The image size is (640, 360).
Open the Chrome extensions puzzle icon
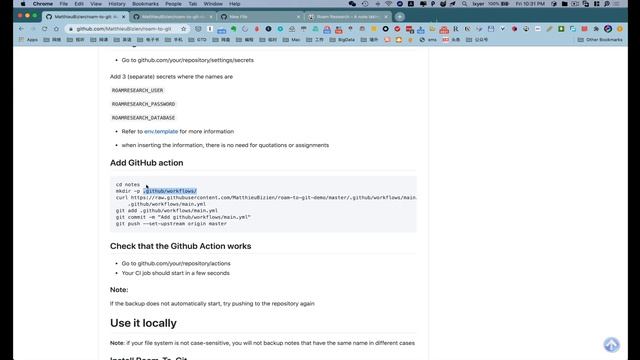(x=596, y=29)
